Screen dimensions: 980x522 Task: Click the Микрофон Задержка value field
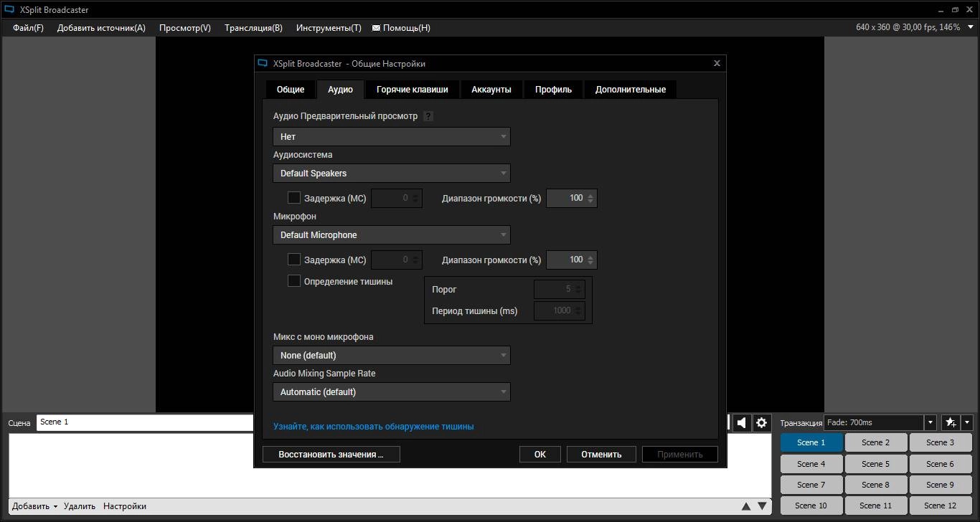point(397,260)
